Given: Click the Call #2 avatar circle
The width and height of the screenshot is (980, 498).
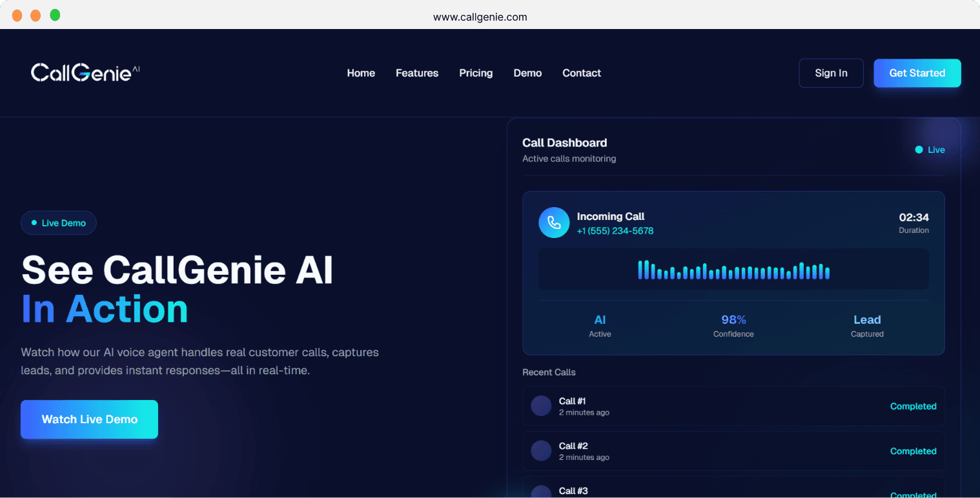Looking at the screenshot, I should click(541, 451).
